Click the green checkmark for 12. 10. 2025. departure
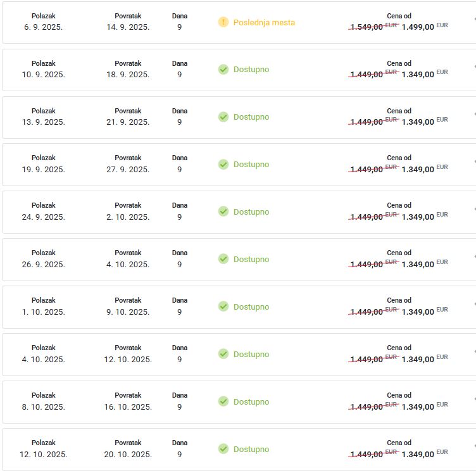Image resolution: width=476 pixels, height=473 pixels. click(x=223, y=449)
